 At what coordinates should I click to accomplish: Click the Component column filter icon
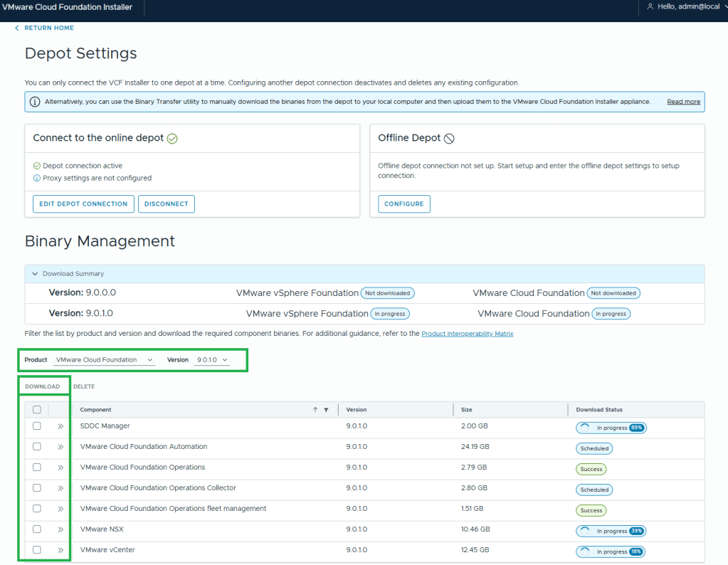tap(326, 410)
